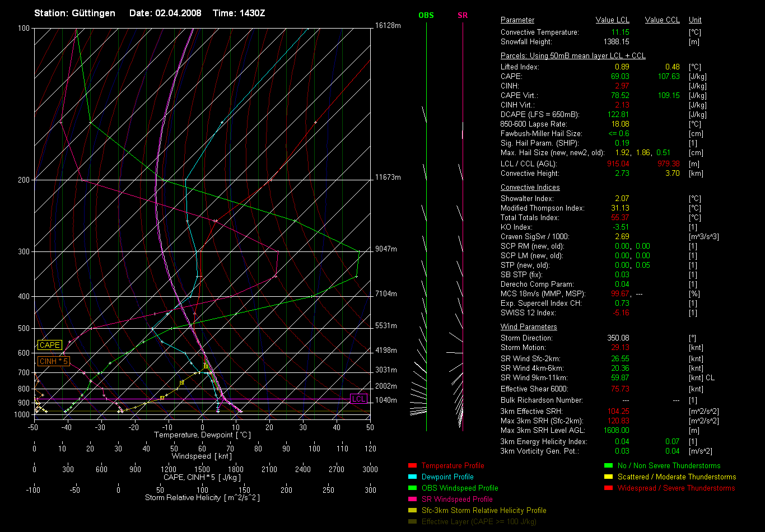Click the 'Temperature, Dewpoint [°C]' axis title
The width and height of the screenshot is (765, 532).
point(202,435)
